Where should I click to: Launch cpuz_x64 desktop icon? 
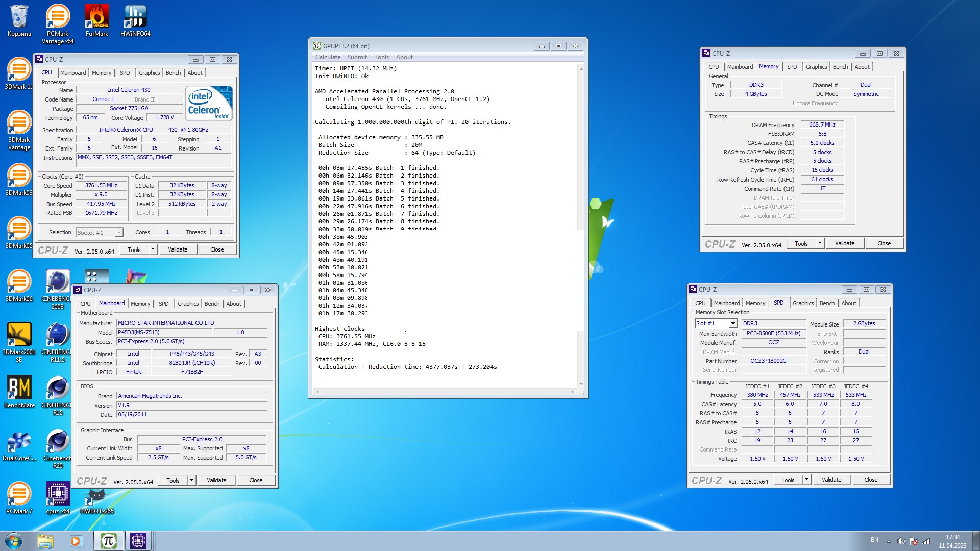pyautogui.click(x=58, y=498)
